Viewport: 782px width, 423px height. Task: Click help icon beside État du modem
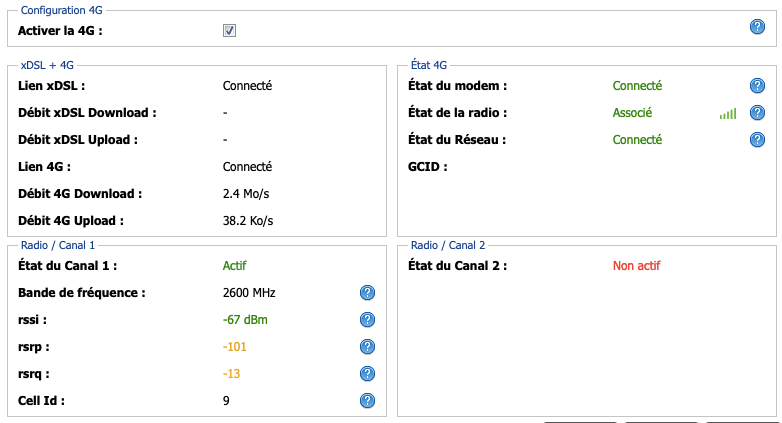click(757, 86)
